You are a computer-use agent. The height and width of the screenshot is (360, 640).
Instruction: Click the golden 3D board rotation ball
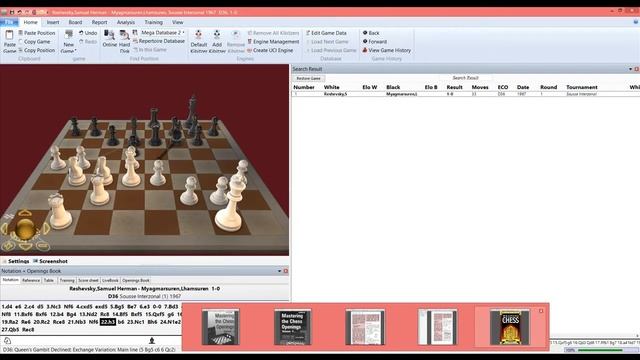25,229
